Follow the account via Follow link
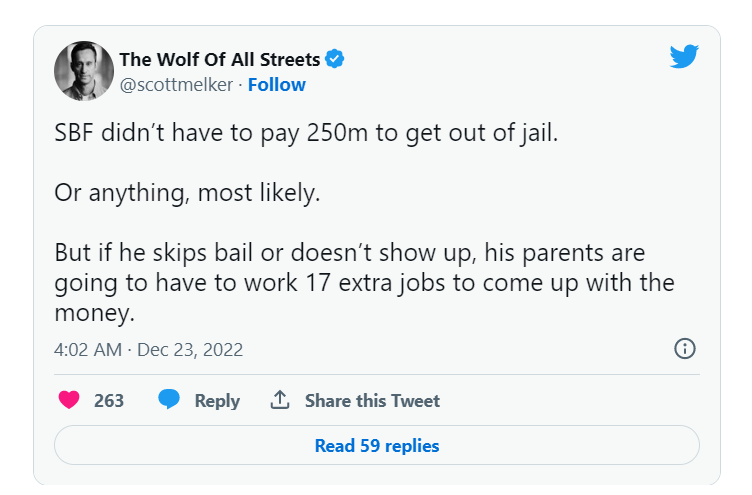The height and width of the screenshot is (495, 752). [x=277, y=84]
